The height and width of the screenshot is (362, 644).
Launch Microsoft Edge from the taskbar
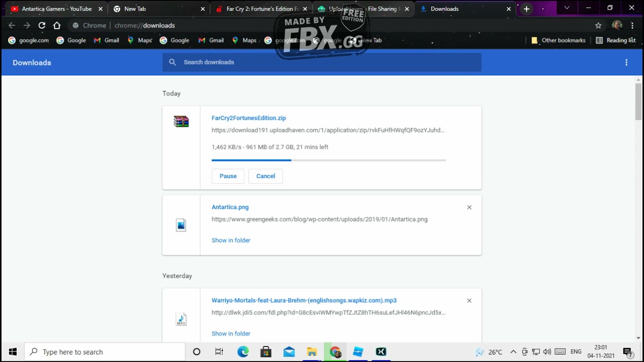[243, 352]
